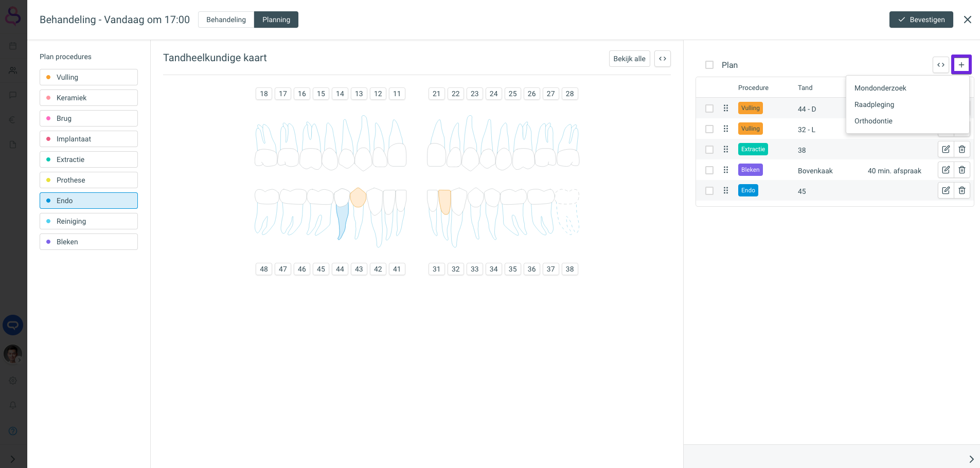Edit the Extractie row for tooth 38

tap(946, 149)
